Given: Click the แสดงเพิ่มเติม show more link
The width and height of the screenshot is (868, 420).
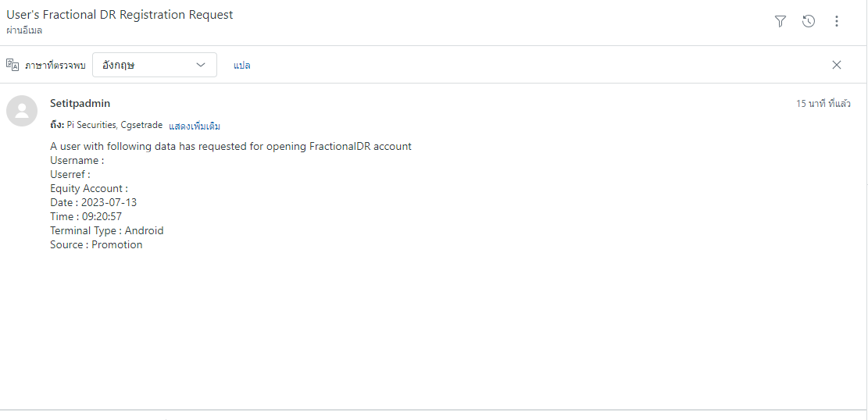Looking at the screenshot, I should pos(195,126).
